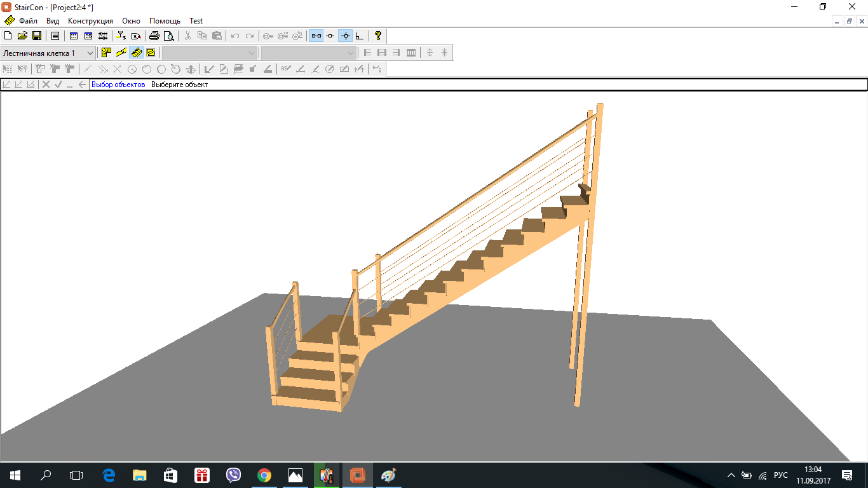868x488 pixels.
Task: Confirm with the checkmark in the command bar
Action: pos(58,85)
